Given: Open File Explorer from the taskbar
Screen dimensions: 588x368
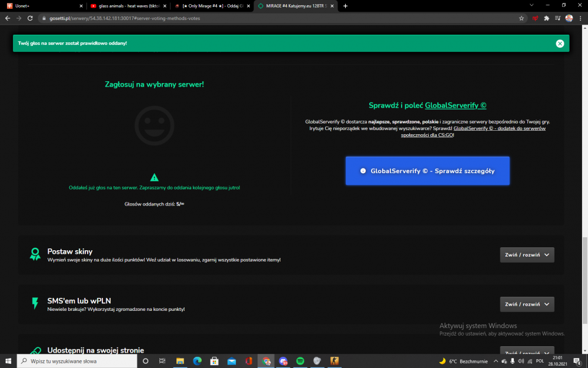Looking at the screenshot, I should click(x=180, y=361).
